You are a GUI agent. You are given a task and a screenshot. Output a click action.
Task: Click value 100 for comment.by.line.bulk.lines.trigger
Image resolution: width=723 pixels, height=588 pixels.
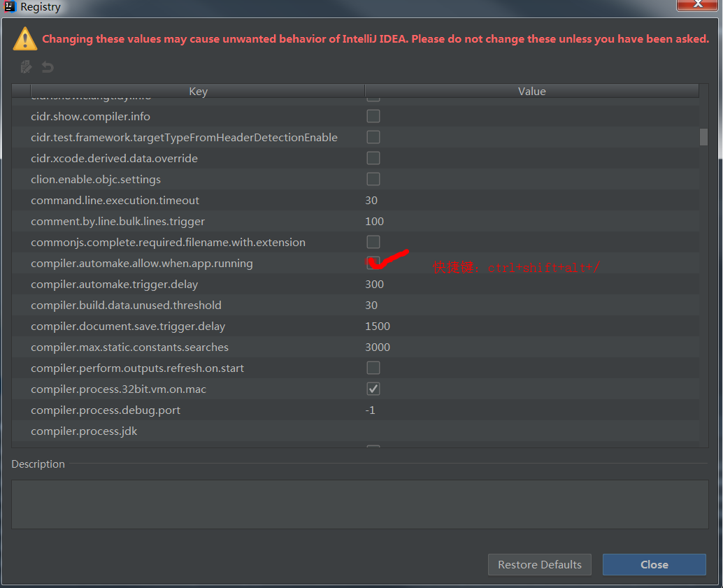point(374,222)
